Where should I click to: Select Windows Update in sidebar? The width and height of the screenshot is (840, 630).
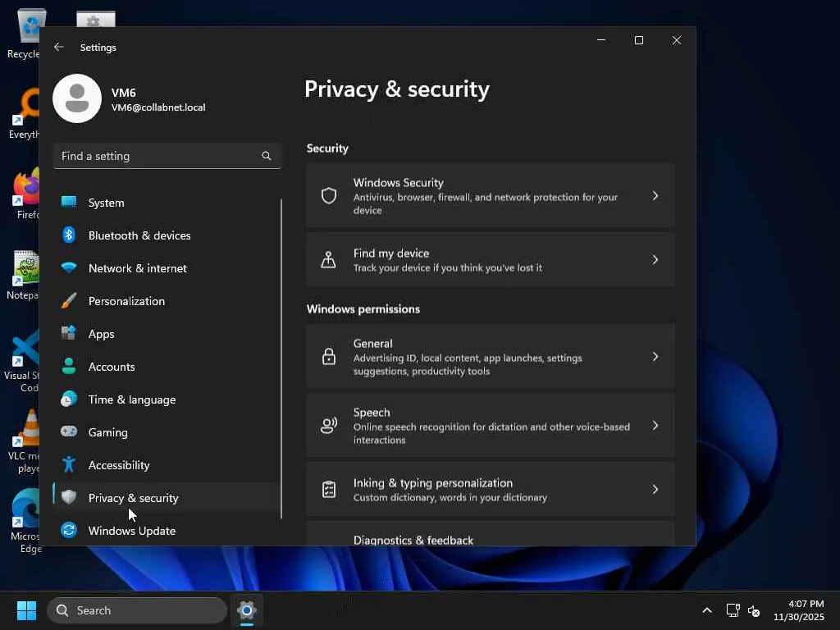[x=166, y=531]
